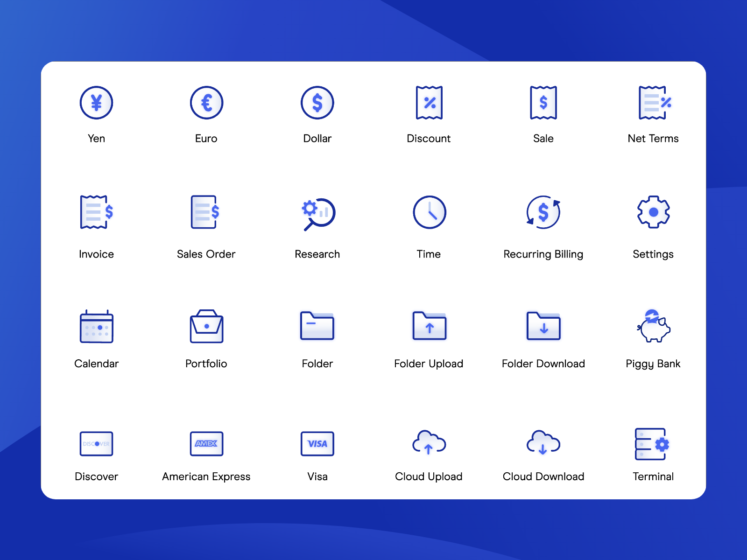747x560 pixels.
Task: Open the Research magnifier icon
Action: [317, 213]
